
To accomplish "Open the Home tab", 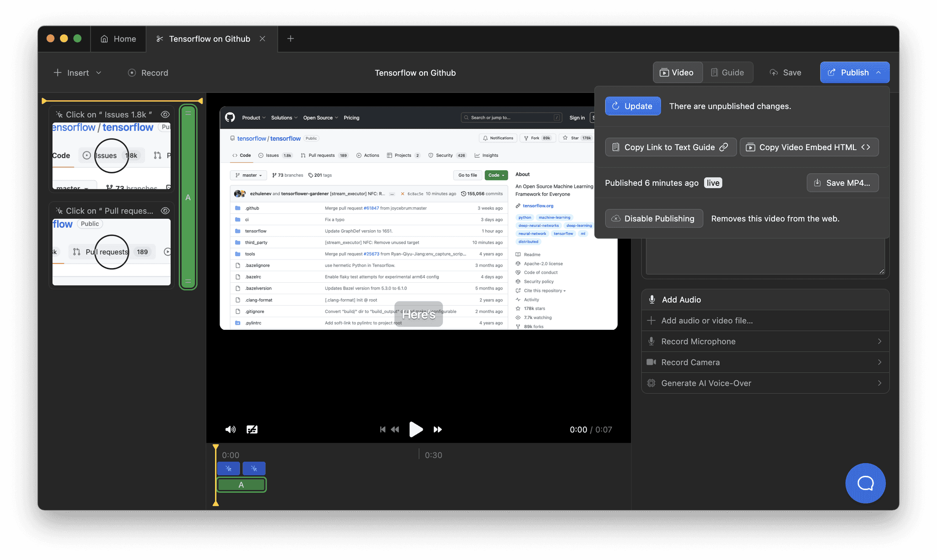I will pos(118,38).
